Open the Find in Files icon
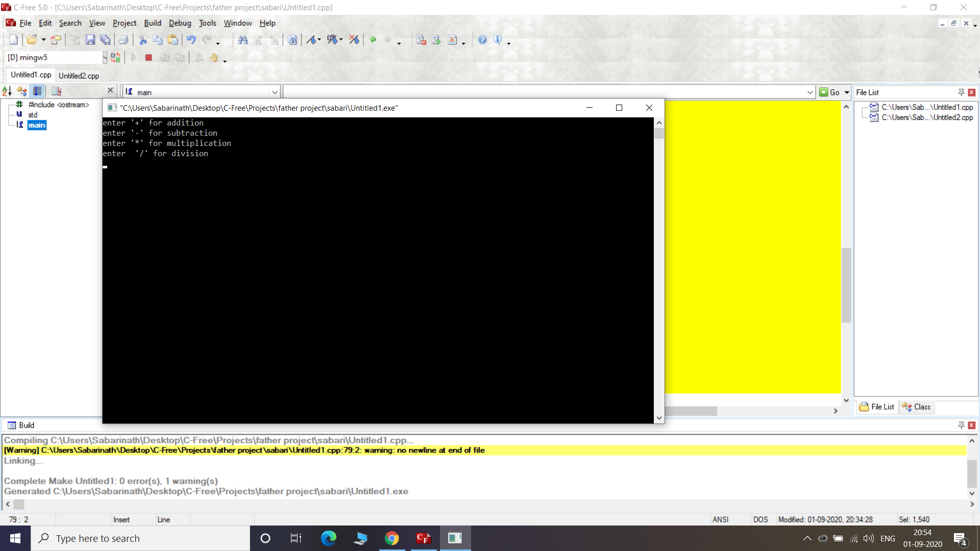 click(292, 39)
